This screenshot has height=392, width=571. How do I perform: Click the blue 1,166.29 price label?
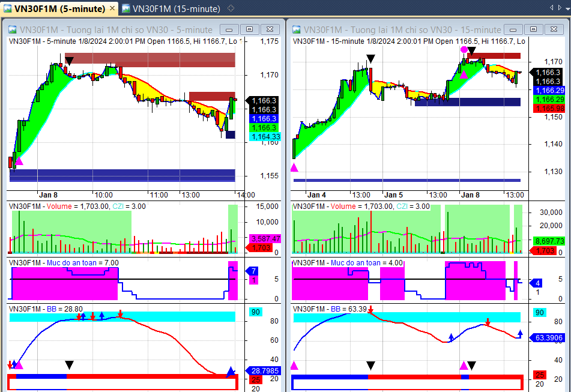[x=549, y=90]
